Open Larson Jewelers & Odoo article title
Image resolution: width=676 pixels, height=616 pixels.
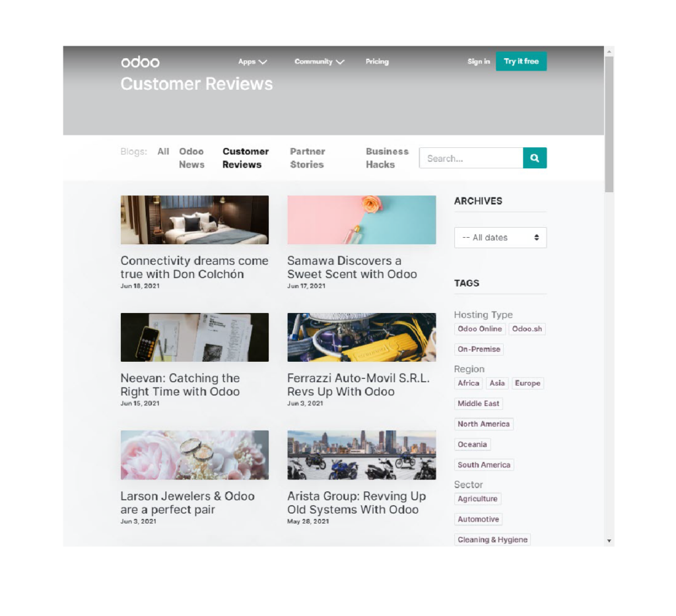[x=187, y=502]
